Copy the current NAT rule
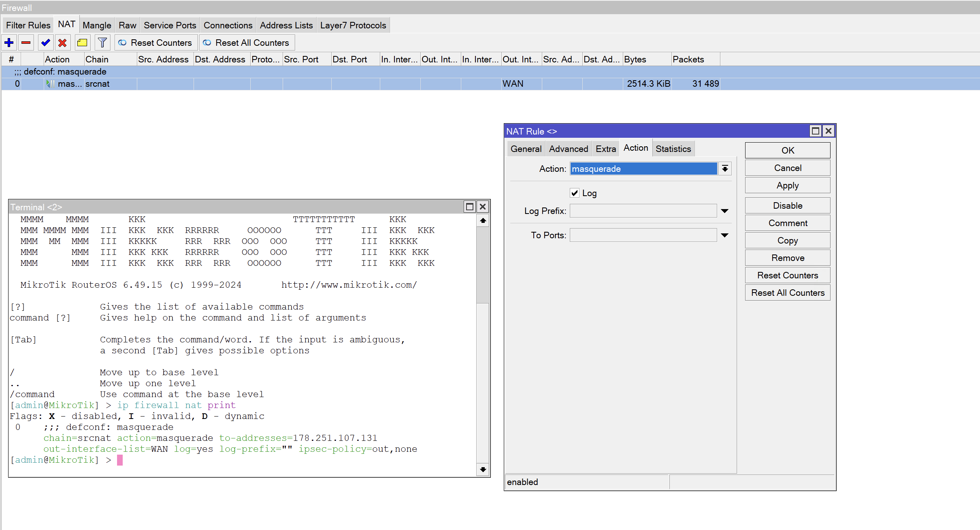The width and height of the screenshot is (980, 530). [787, 240]
